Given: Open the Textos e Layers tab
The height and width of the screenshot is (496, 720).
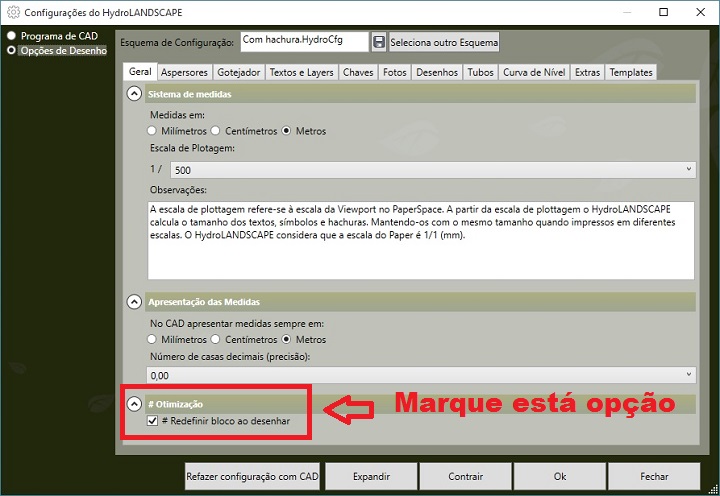Looking at the screenshot, I should (x=302, y=73).
